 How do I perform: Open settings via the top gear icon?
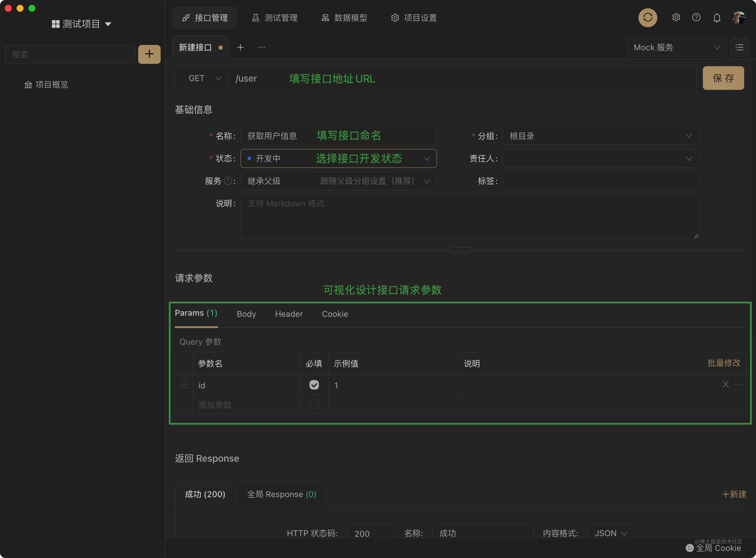(676, 17)
